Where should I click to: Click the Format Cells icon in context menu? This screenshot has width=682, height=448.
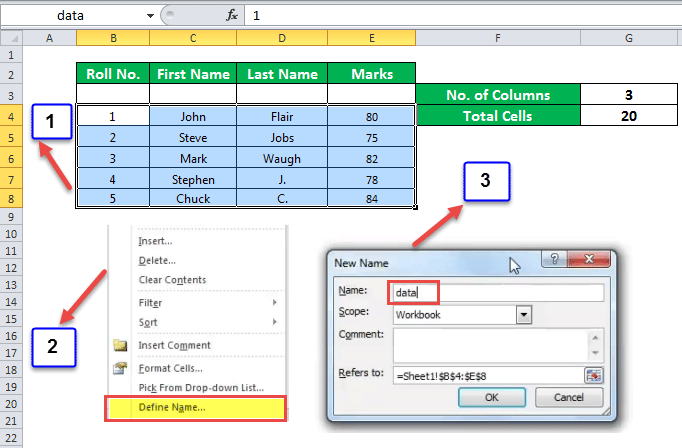(x=120, y=368)
